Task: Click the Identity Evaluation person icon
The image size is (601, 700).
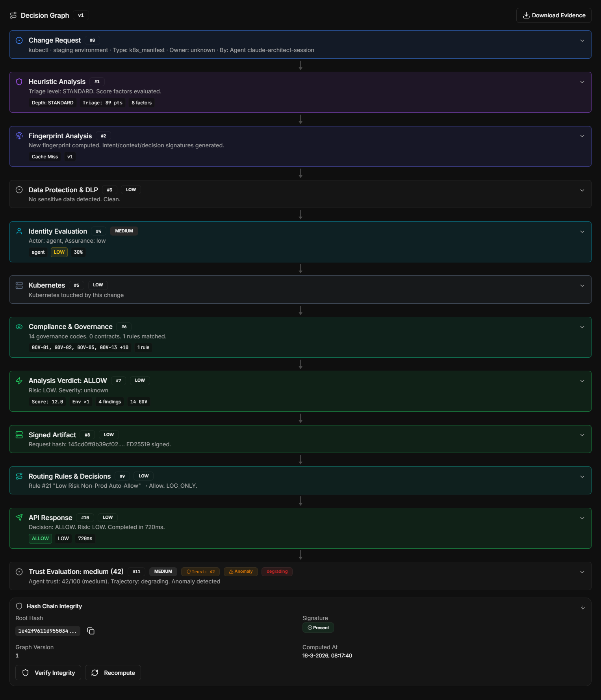Action: click(19, 231)
